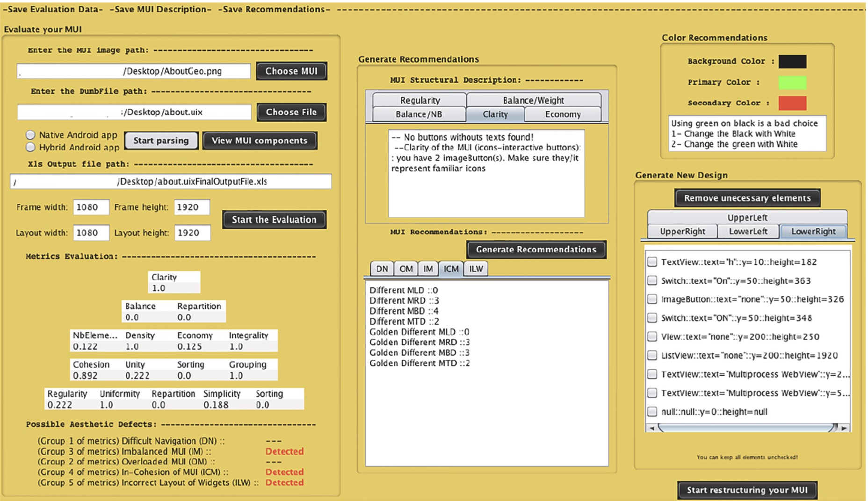Click the 'Change the Black with White' suggestion

[733, 134]
